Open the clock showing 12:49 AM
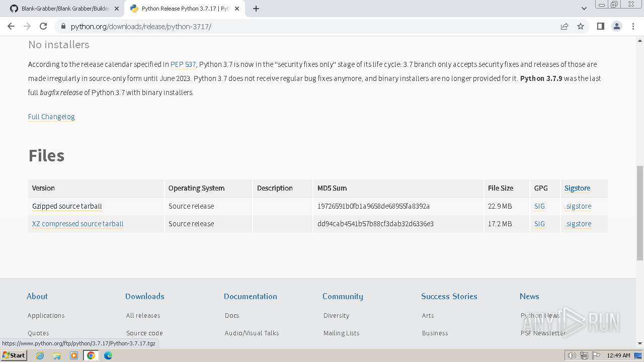This screenshot has width=644, height=362. click(x=618, y=355)
